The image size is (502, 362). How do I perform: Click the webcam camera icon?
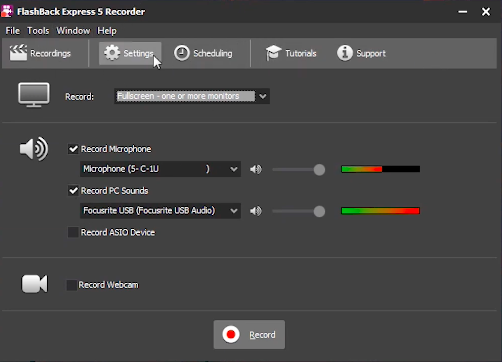point(34,284)
